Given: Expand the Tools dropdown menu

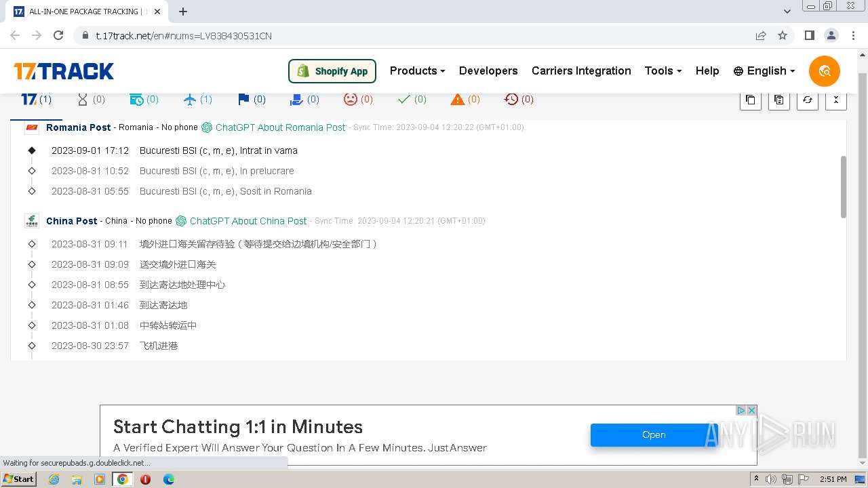Looking at the screenshot, I should click(663, 70).
